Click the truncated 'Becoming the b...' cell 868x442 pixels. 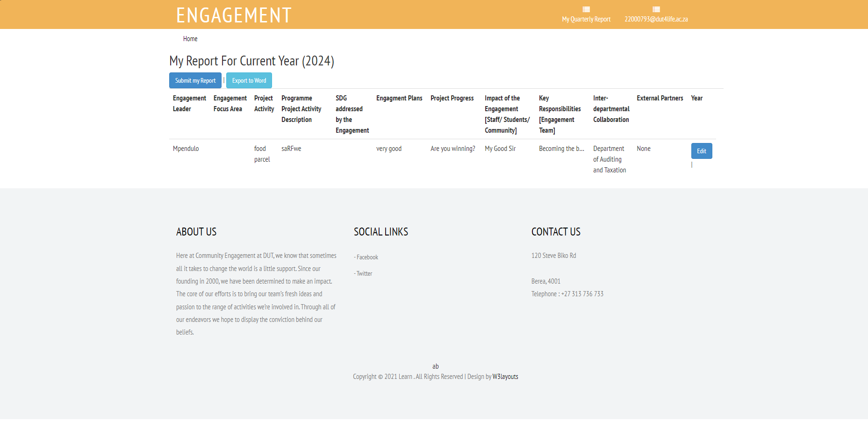coord(561,149)
